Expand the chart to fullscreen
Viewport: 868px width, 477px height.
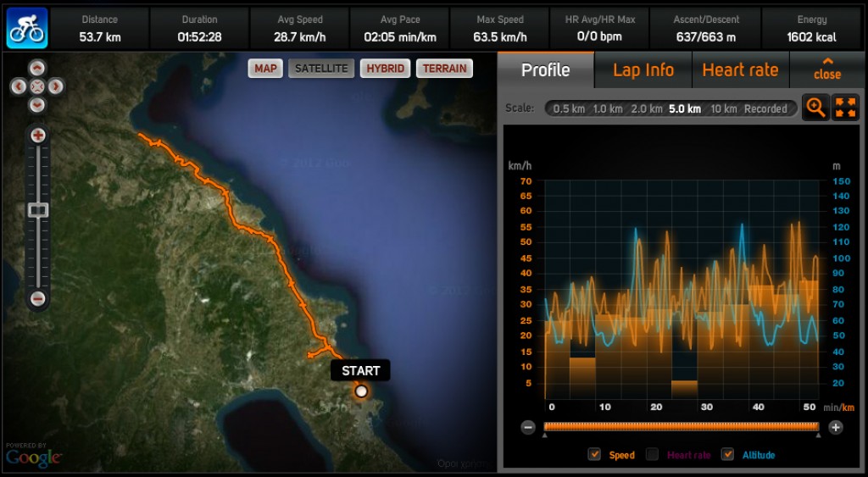(845, 108)
